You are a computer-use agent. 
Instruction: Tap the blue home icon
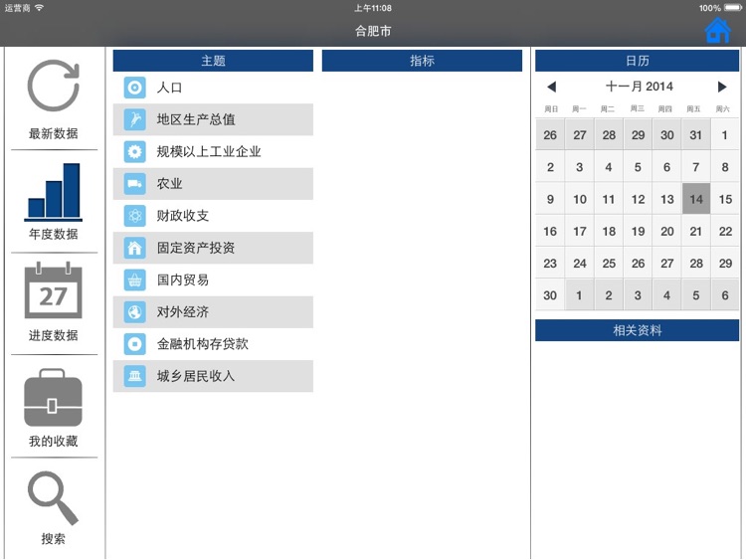point(717,31)
